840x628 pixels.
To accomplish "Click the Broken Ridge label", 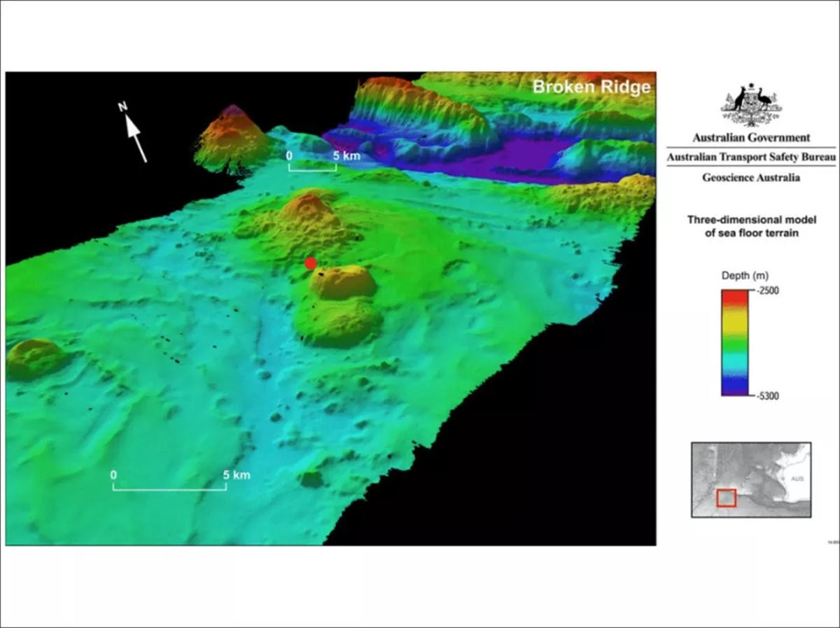I will tap(591, 88).
